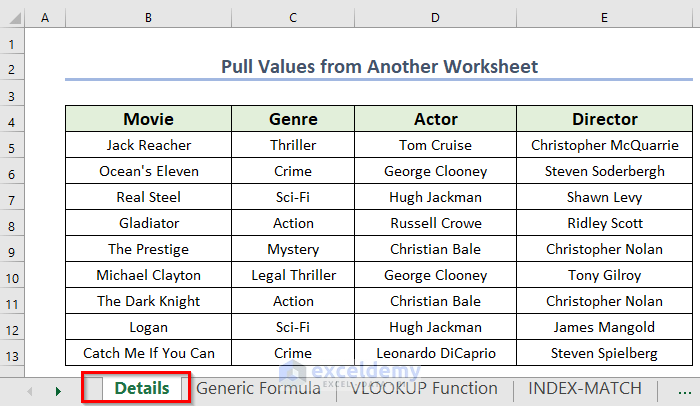Select column B header
This screenshot has height=406, width=700.
click(x=148, y=17)
